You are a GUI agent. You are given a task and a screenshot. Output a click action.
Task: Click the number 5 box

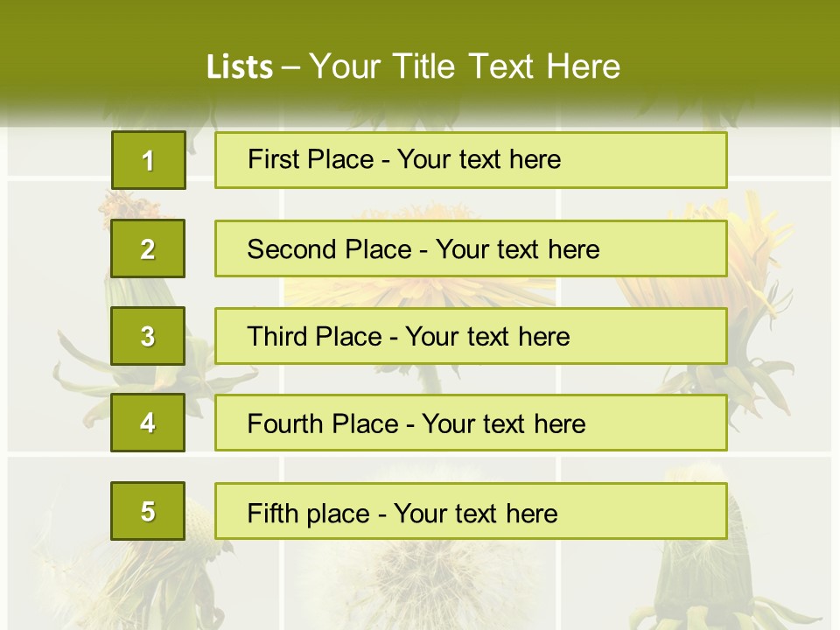pyautogui.click(x=148, y=511)
